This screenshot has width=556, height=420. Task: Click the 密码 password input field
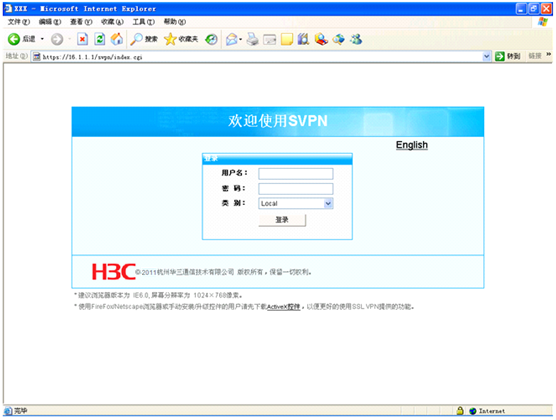click(x=296, y=189)
